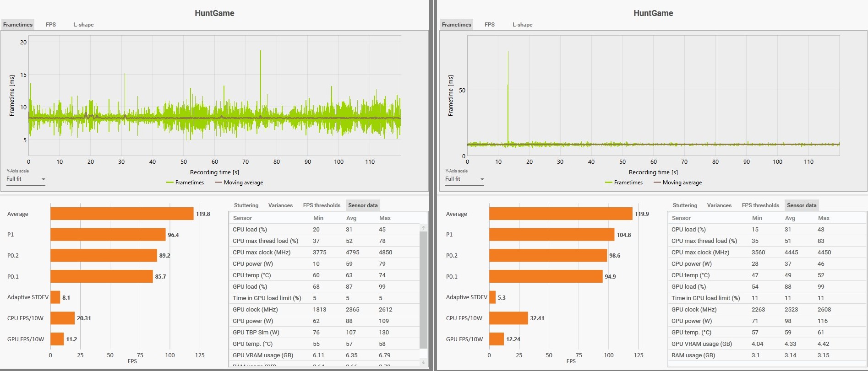Click 'GPU VRAM usage (GB)' row in right table
868x371 pixels.
pyautogui.click(x=767, y=344)
